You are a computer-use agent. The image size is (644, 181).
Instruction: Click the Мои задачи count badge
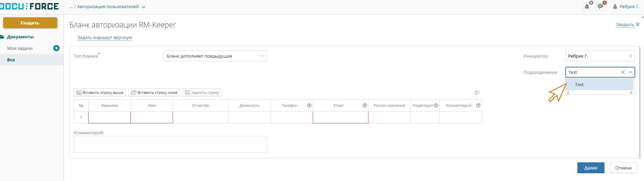[x=56, y=48]
